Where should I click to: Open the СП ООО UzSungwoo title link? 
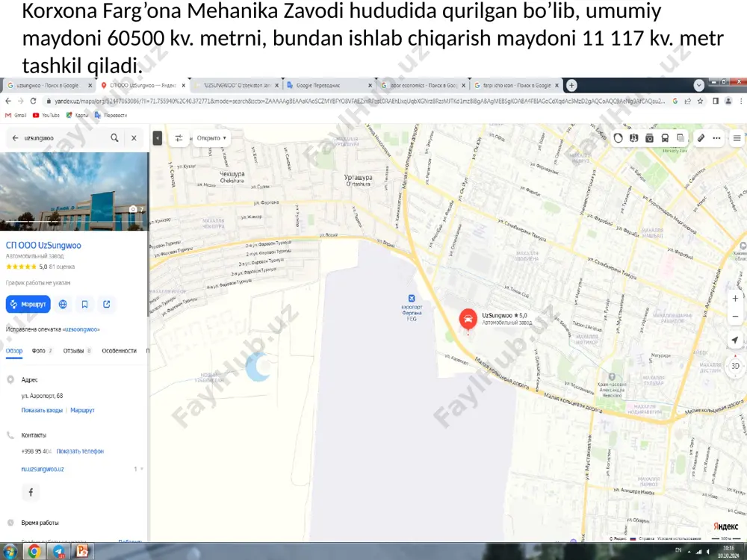(43, 245)
